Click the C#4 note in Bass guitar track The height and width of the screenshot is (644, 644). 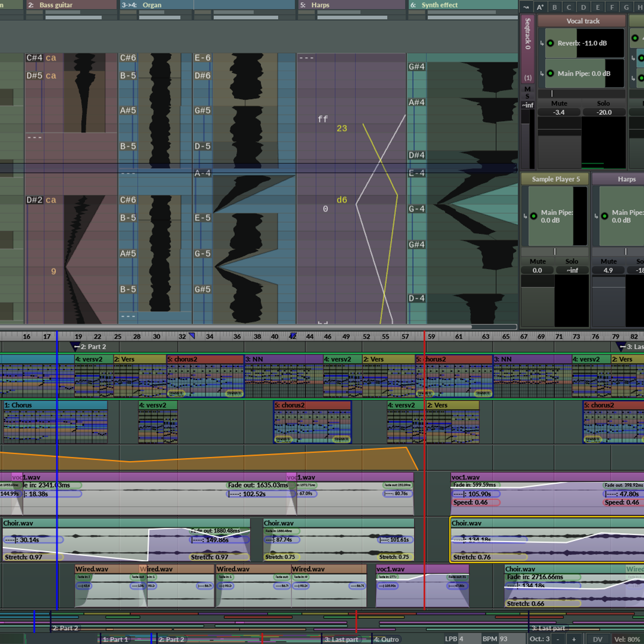34,58
